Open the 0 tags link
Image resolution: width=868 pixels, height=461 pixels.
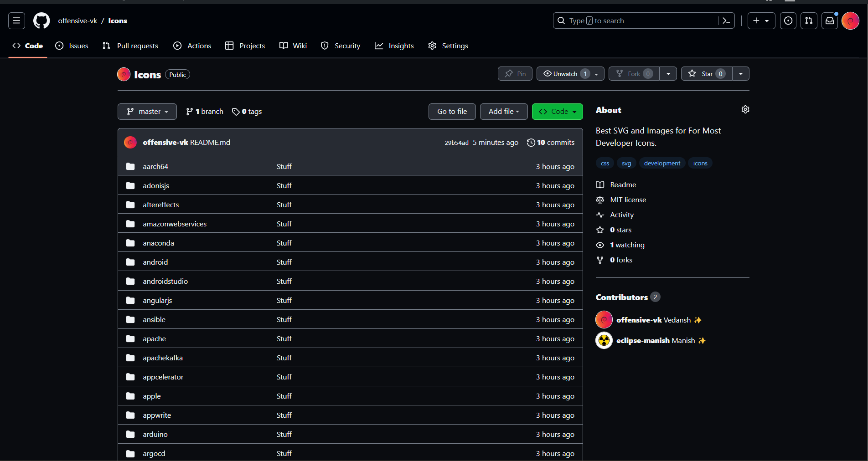point(247,112)
